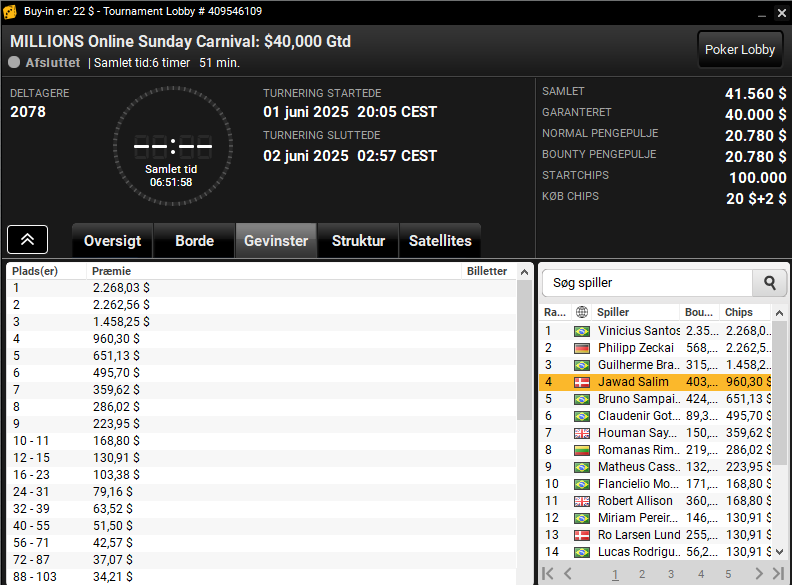
Task: Go to first page of player list
Action: click(x=548, y=573)
